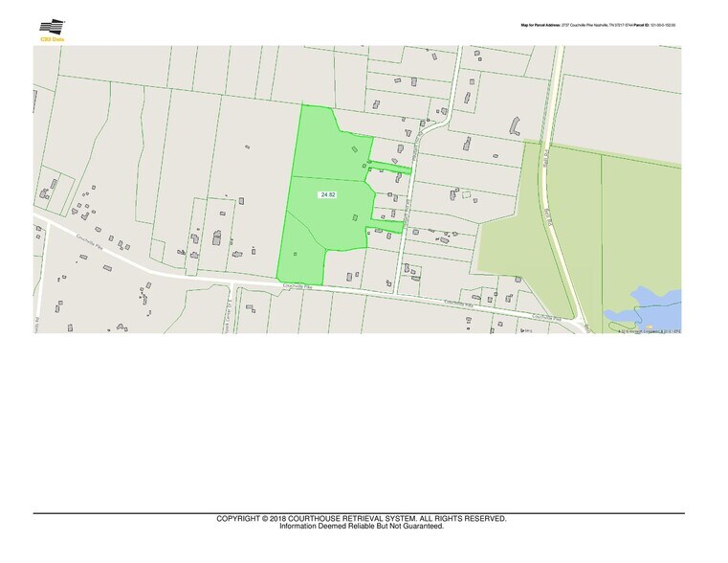The width and height of the screenshot is (728, 563).
Task: Click the narrow green strip extending east from parcel
Action: 390,168
